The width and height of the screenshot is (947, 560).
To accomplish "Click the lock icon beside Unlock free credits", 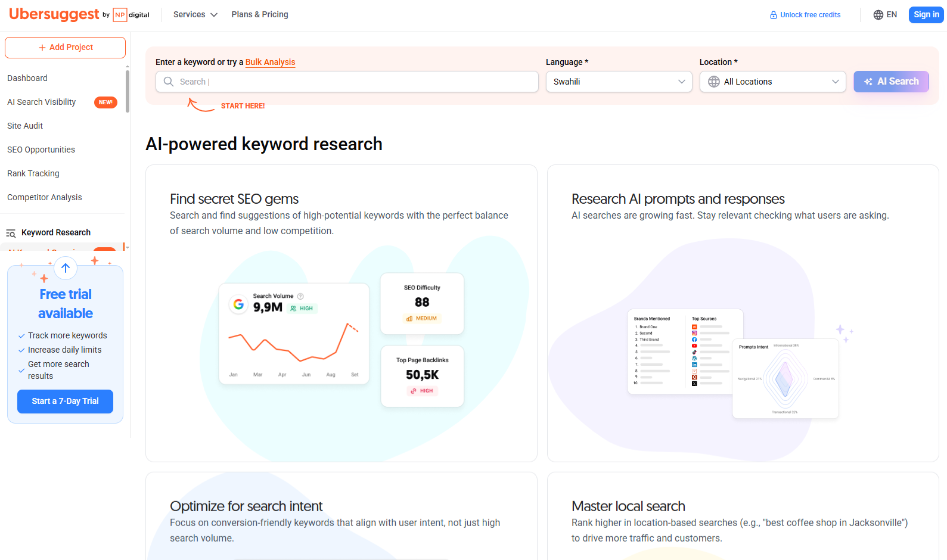I will coord(774,15).
